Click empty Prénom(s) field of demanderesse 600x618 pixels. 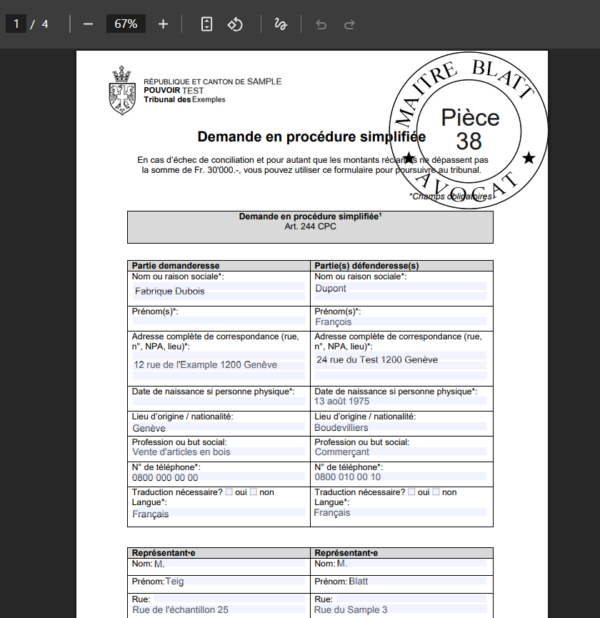coord(218,320)
